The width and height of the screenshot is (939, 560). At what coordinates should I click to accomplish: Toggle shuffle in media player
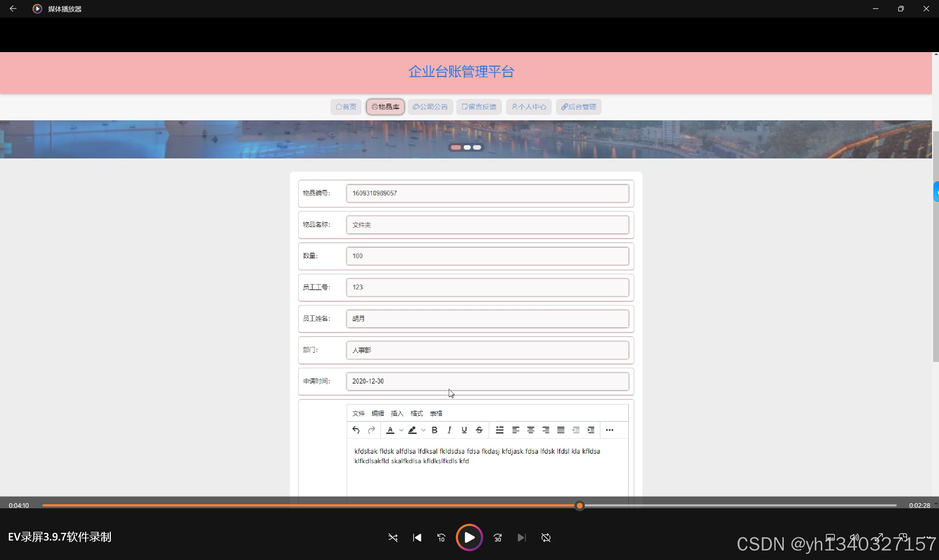(x=393, y=537)
